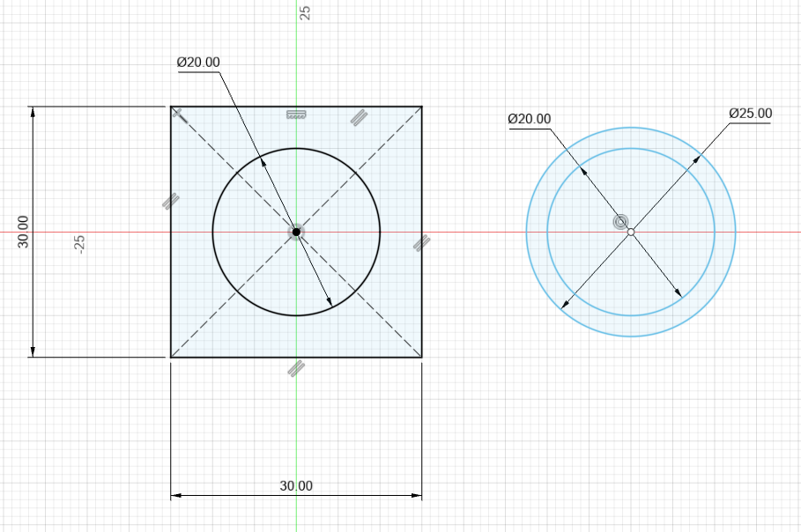Select constraint glyph at square's top-left corner
Screen dimensions: 801x532
pos(180,116)
